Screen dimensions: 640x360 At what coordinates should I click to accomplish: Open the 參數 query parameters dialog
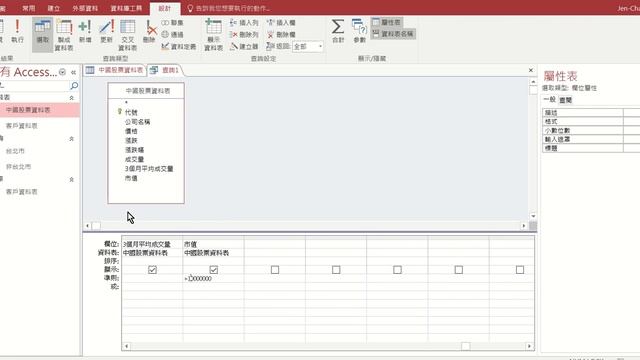point(359,31)
